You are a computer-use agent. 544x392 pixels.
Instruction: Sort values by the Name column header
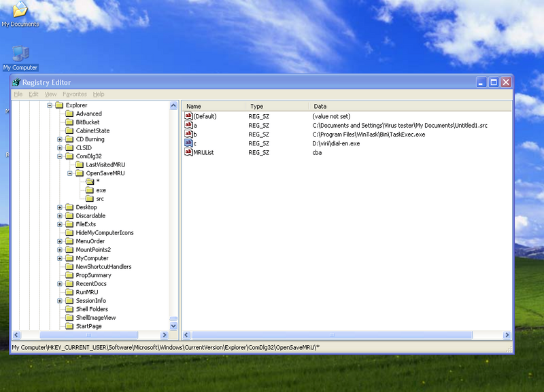tap(214, 106)
